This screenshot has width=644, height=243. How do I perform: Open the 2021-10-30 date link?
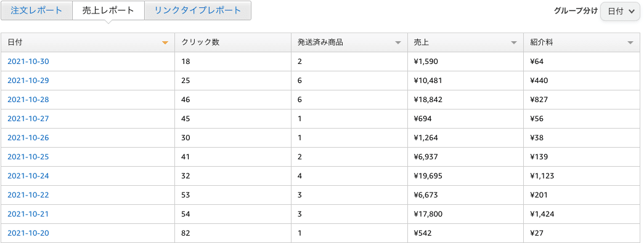[28, 62]
